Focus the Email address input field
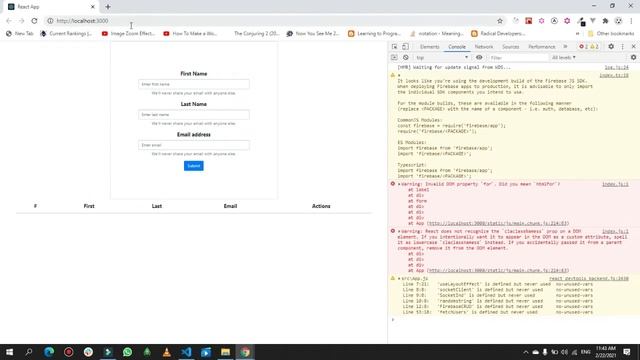This screenshot has width=640, height=360. (x=193, y=145)
